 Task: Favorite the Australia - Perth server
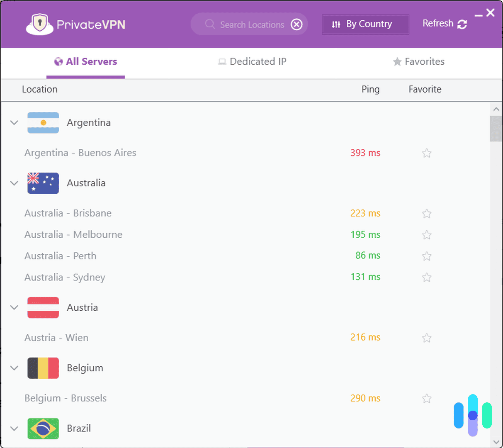(x=427, y=256)
